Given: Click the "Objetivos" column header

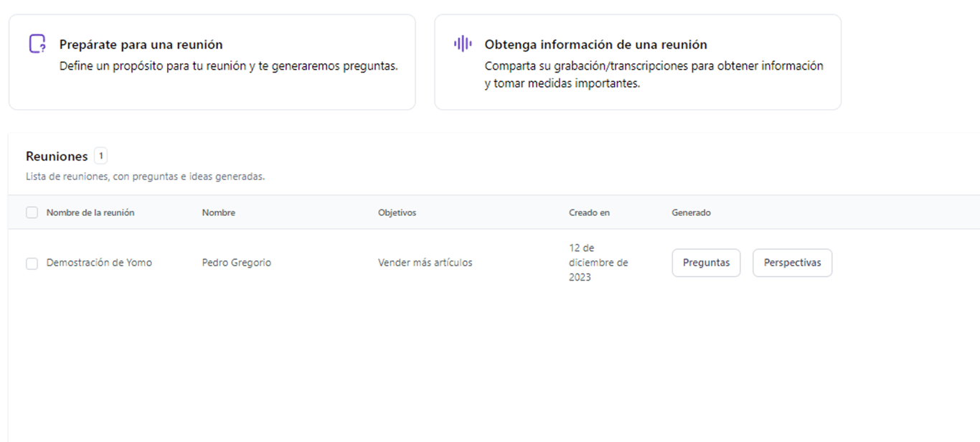Looking at the screenshot, I should (397, 212).
